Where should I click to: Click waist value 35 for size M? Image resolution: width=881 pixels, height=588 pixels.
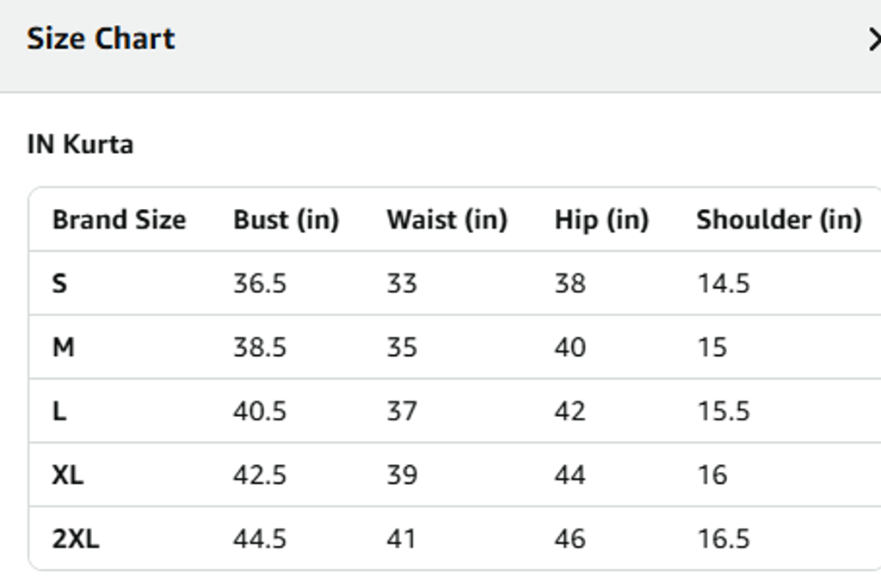(402, 347)
